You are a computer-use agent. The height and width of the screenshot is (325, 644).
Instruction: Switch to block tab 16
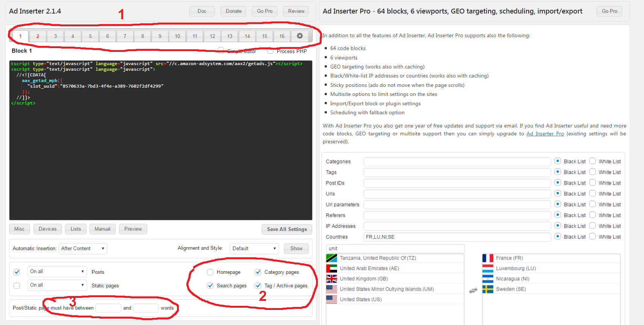[282, 36]
